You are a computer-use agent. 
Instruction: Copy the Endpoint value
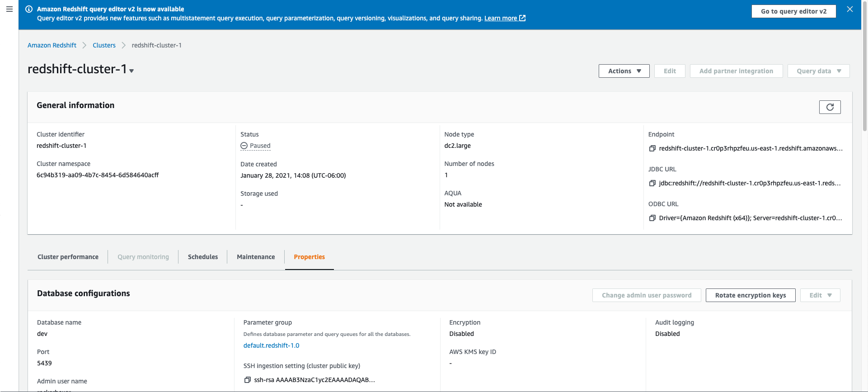point(652,148)
